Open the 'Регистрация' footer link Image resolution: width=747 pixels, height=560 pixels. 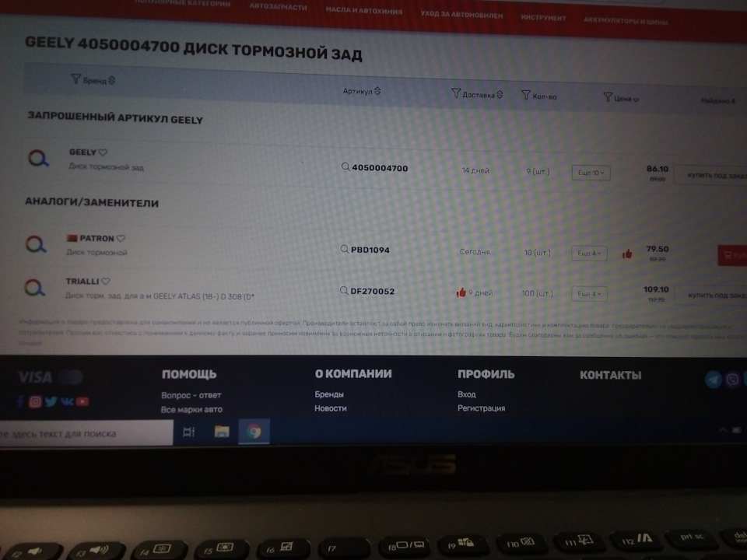tap(481, 408)
